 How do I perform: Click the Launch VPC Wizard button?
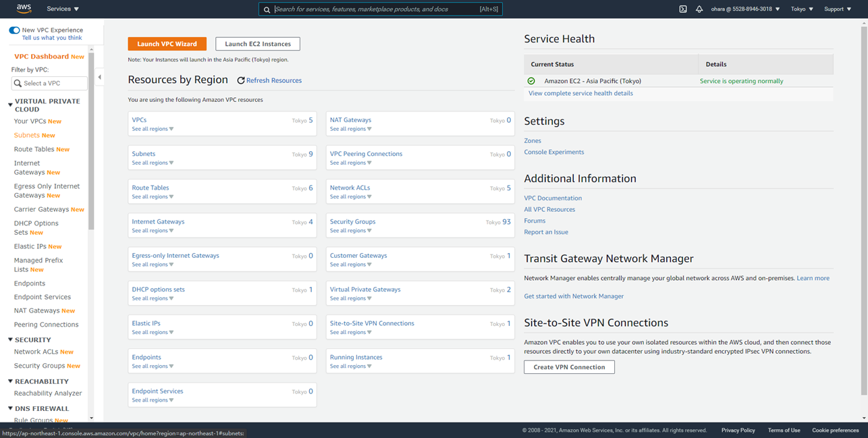coord(167,44)
